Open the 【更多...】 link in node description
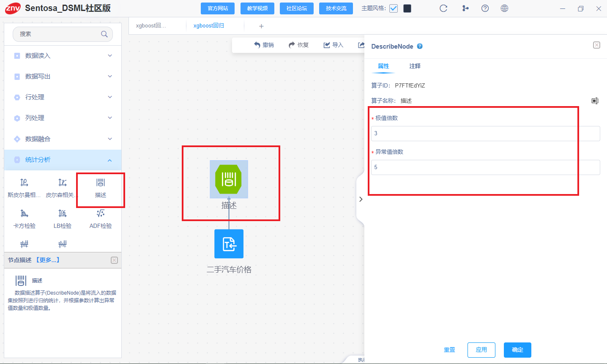This screenshot has height=364, width=607. (x=47, y=260)
